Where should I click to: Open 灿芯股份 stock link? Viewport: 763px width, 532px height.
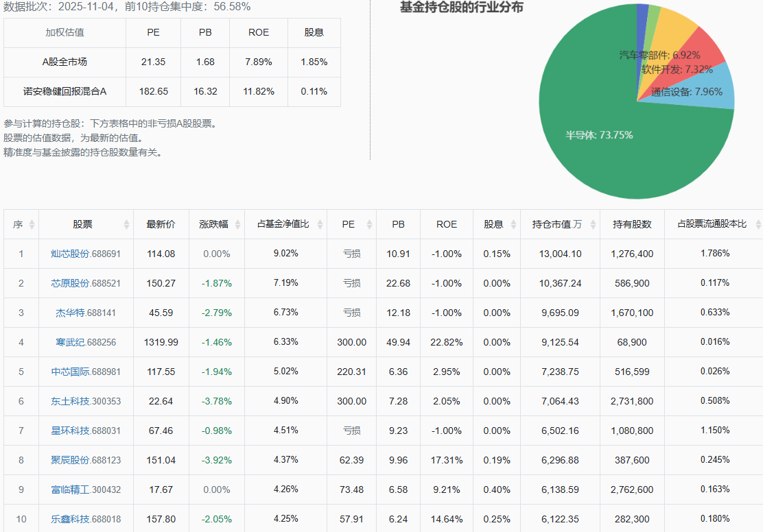(70, 254)
